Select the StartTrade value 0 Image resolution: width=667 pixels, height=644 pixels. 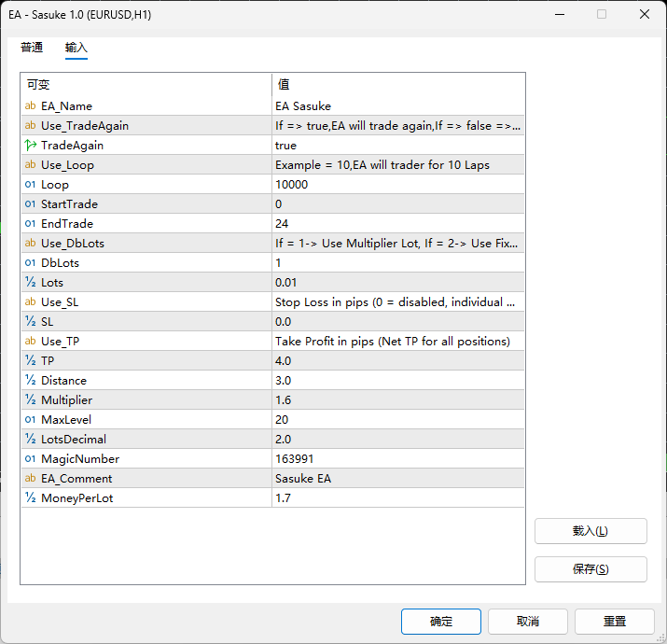click(278, 203)
